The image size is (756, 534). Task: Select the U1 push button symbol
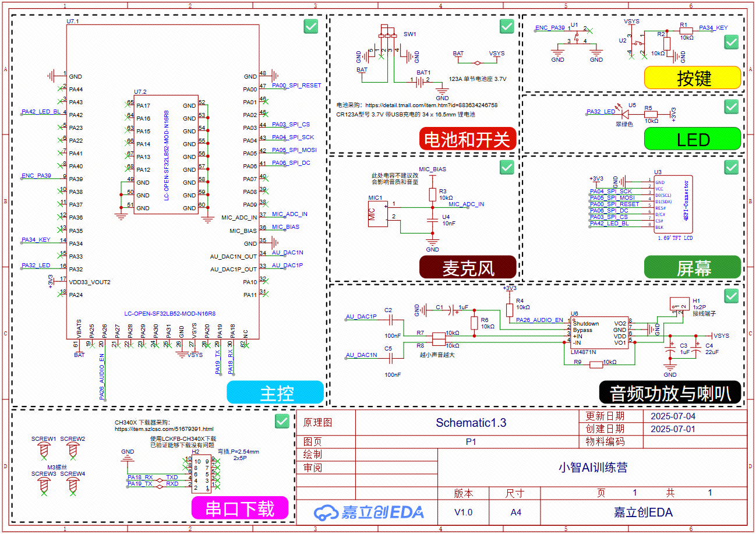pyautogui.click(x=577, y=36)
